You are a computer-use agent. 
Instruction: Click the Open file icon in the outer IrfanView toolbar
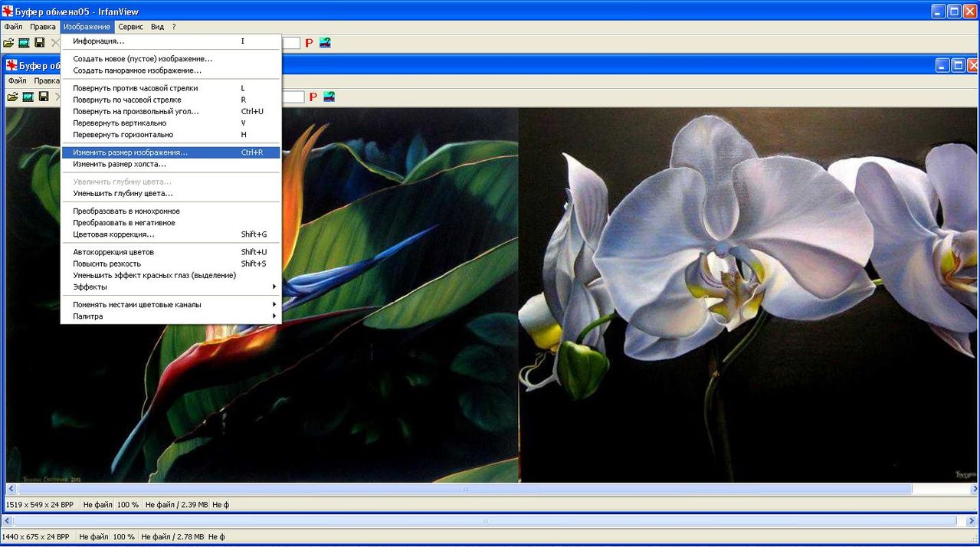(x=8, y=43)
